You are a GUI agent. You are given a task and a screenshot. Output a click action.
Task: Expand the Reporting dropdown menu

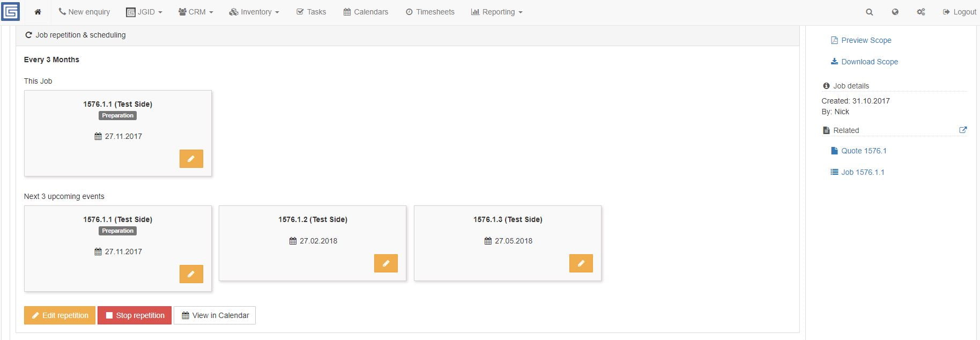(496, 12)
